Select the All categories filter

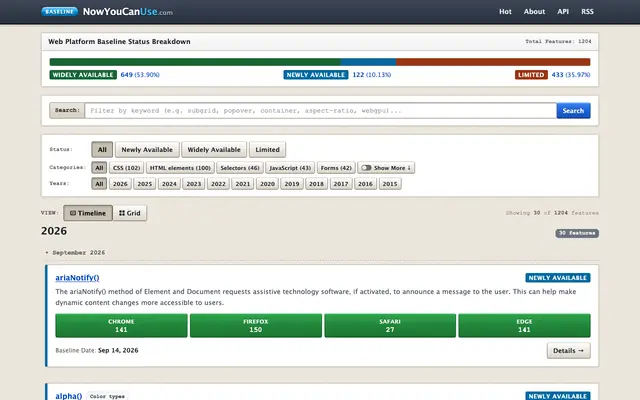[99, 168]
